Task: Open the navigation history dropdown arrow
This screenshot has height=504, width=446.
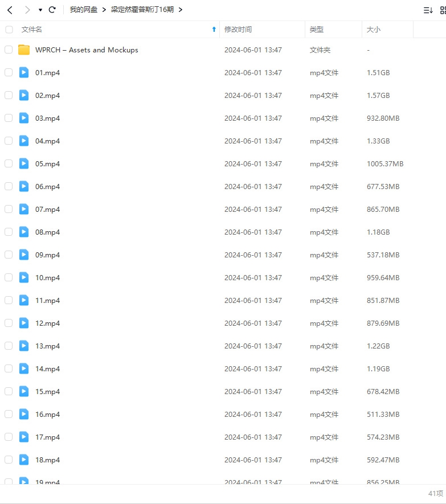Action: 40,10
